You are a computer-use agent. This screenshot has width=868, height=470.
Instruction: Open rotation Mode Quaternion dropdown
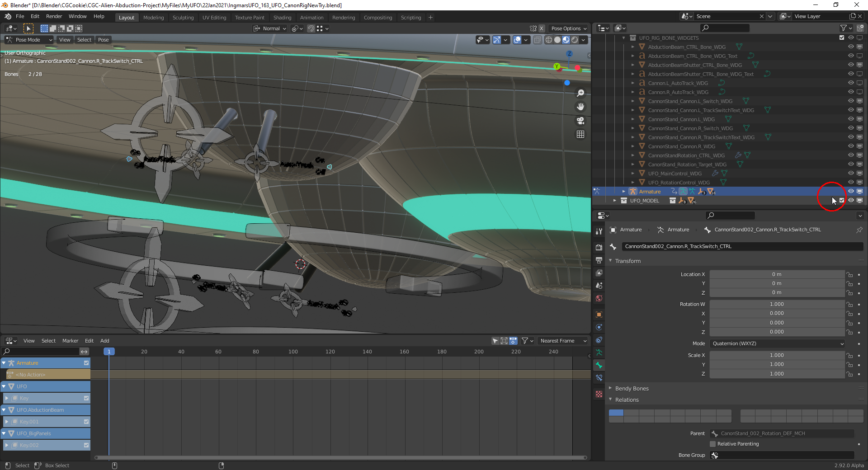777,343
